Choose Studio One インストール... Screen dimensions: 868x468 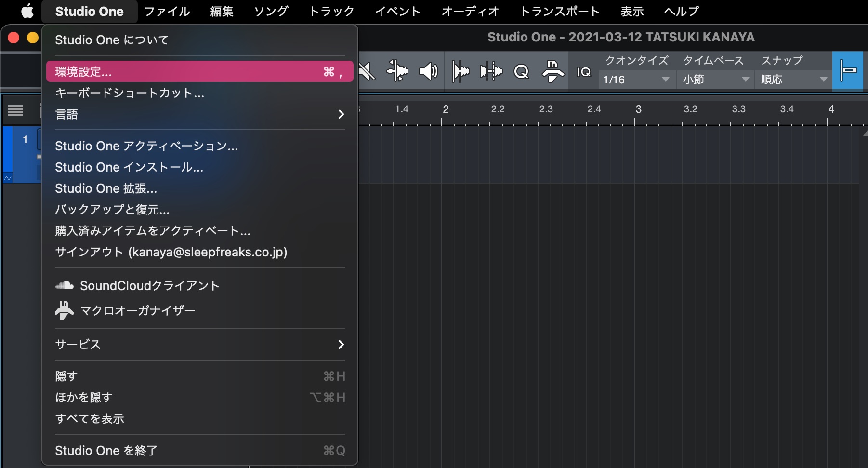200,167
